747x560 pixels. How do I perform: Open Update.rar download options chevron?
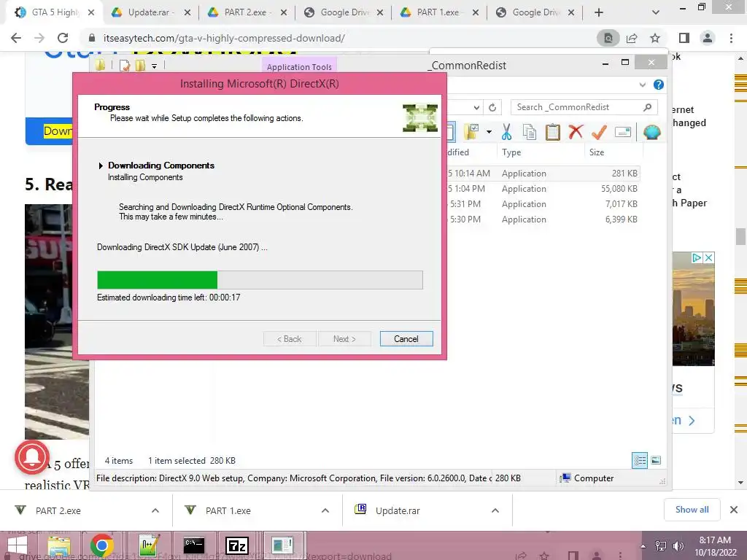tap(495, 510)
